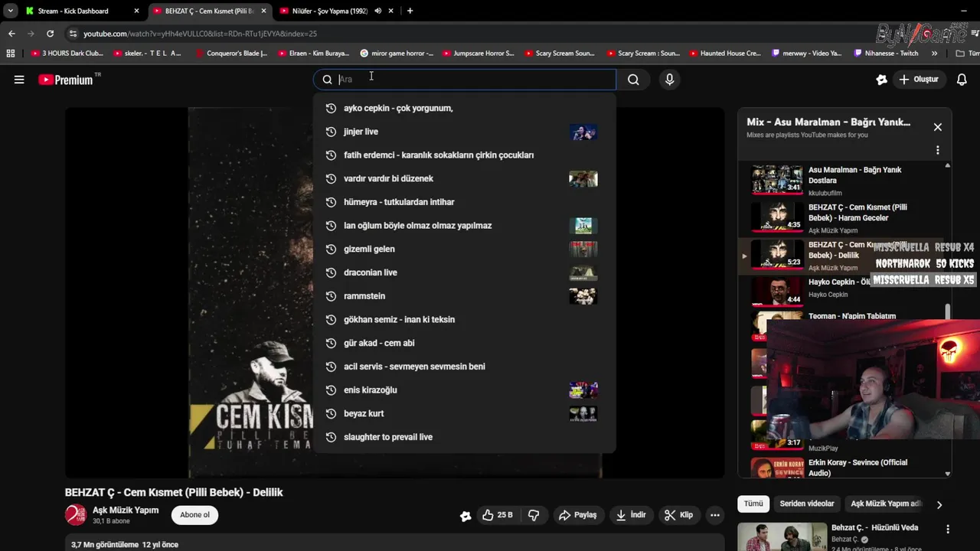980x551 pixels.
Task: Open the Aşk Müzik Yapım channel name link
Action: click(126, 510)
